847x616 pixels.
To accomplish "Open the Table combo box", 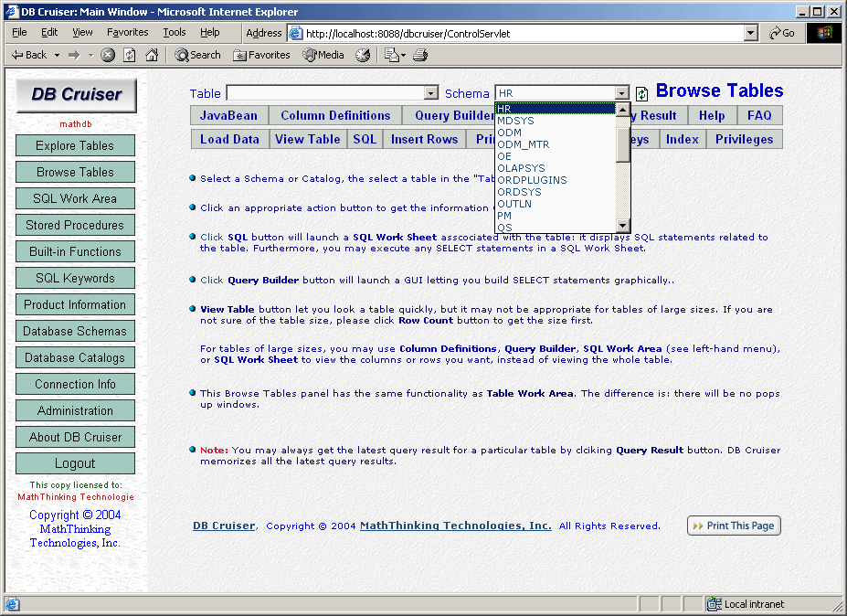I will [332, 93].
